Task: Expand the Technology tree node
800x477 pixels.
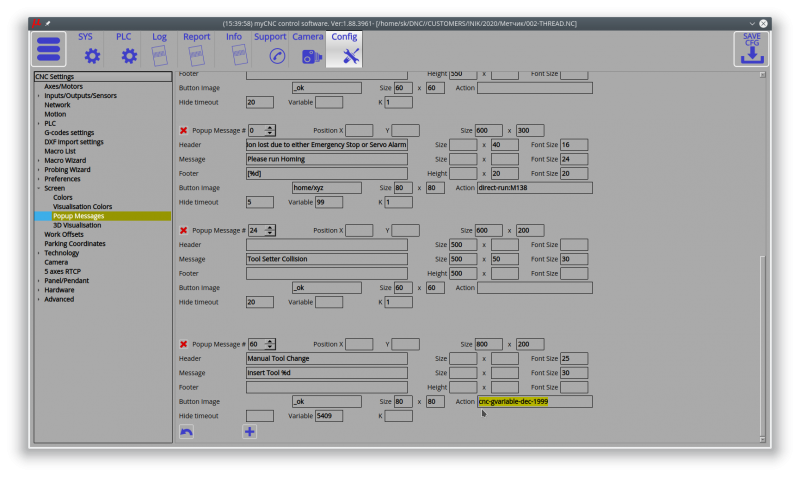Action: point(39,253)
